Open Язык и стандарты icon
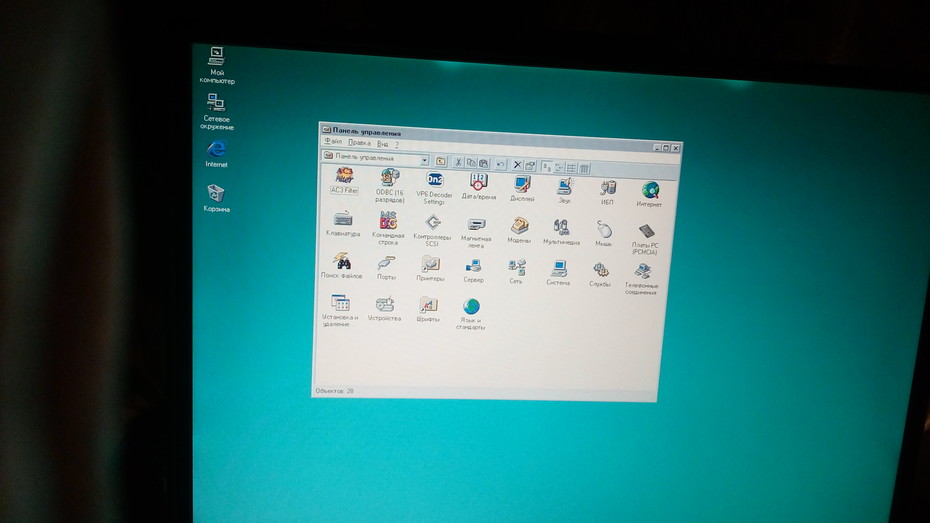930x523 pixels. pos(471,314)
